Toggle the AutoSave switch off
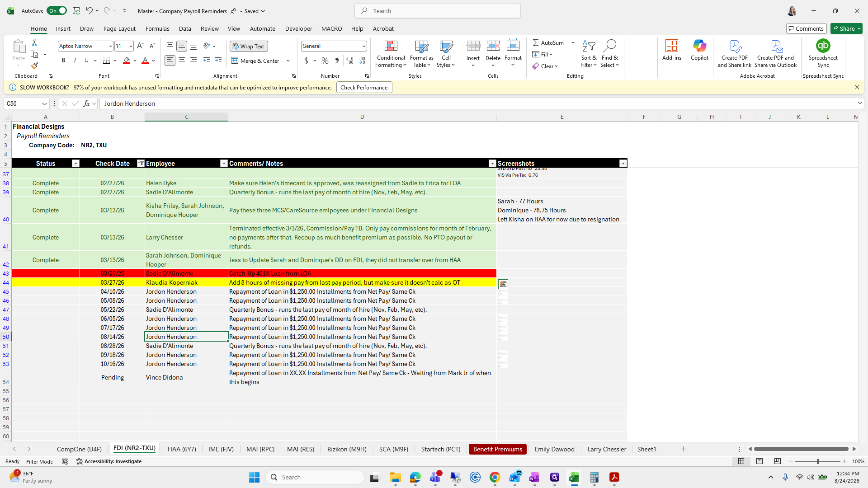The height and width of the screenshot is (488, 868). [x=57, y=11]
